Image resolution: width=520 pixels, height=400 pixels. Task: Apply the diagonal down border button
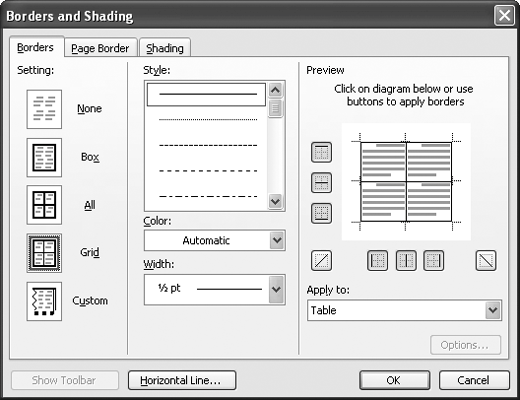[486, 260]
